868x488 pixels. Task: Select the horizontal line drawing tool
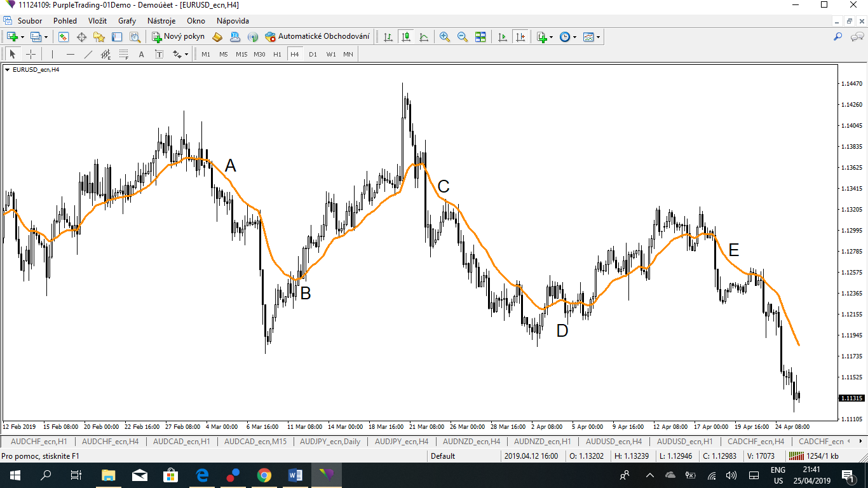pyautogui.click(x=70, y=54)
